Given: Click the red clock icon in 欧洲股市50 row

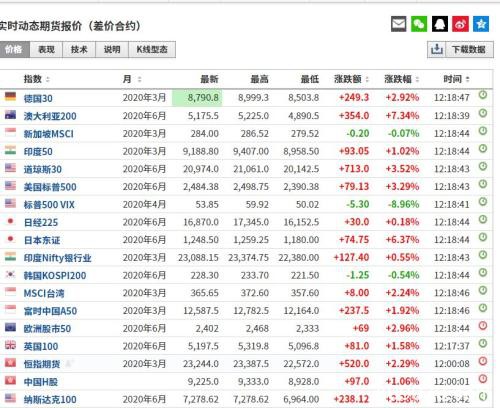Looking at the screenshot, I should [x=483, y=326].
